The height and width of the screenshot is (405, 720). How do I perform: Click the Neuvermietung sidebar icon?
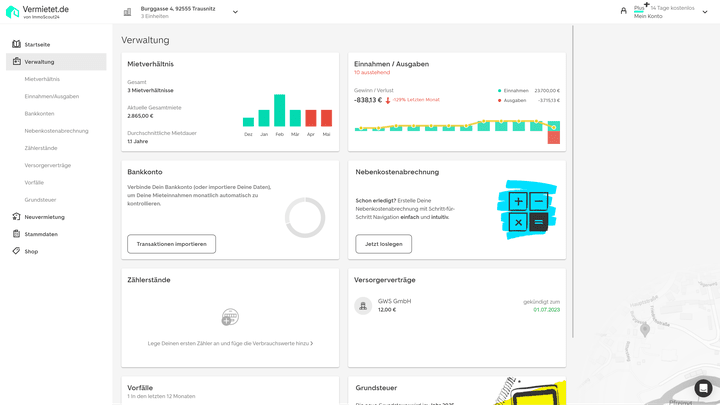coord(16,217)
